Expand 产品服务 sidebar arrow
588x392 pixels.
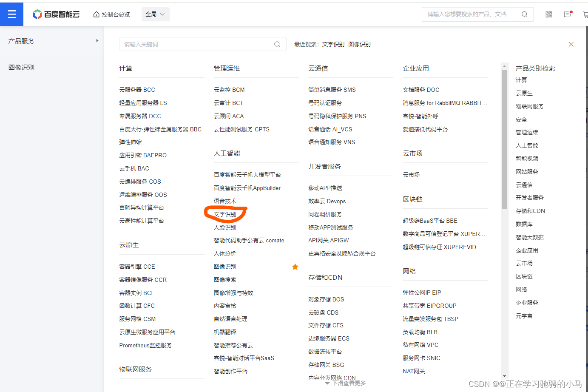point(97,41)
